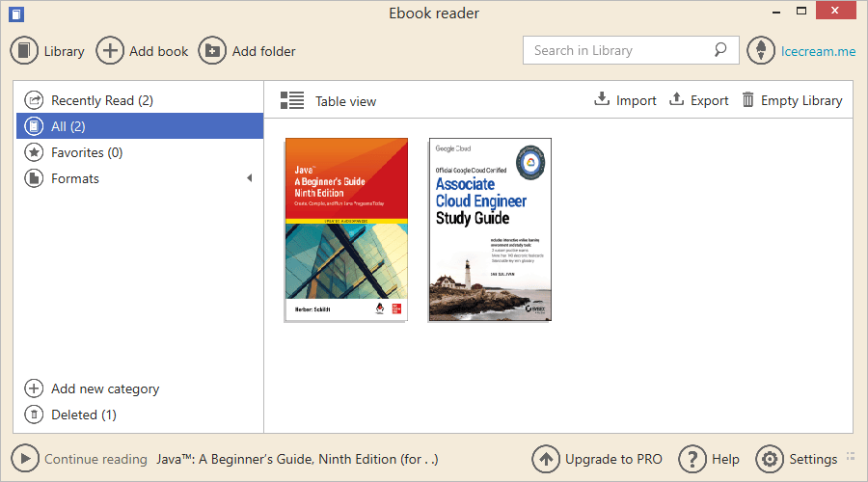This screenshot has height=482, width=868.
Task: Click the Add new category plus icon
Action: click(34, 388)
